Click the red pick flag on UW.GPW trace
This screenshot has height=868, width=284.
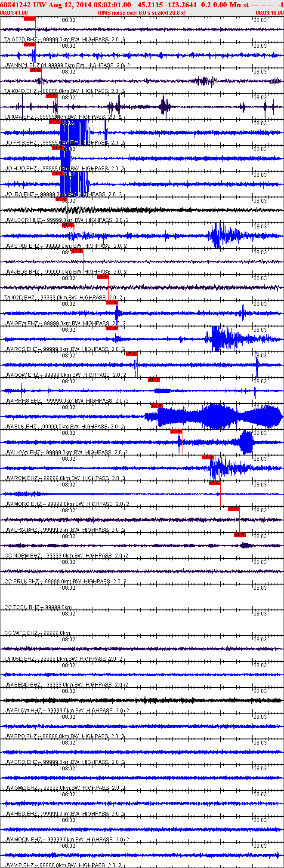tap(112, 302)
